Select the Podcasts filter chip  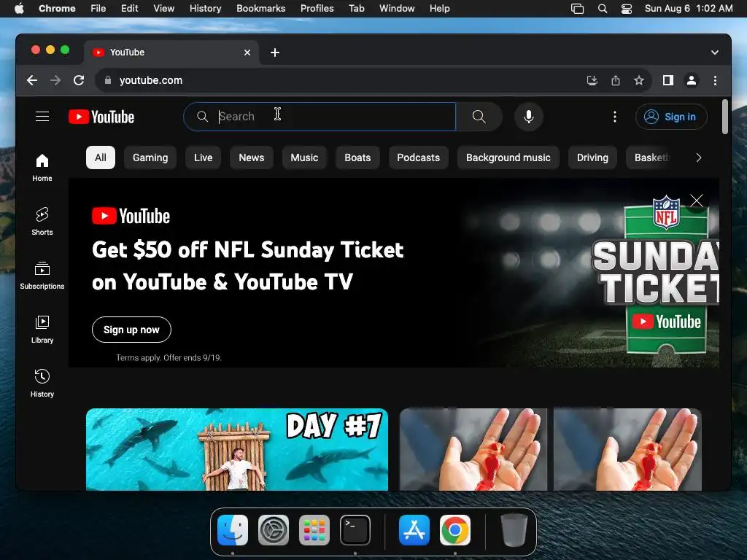pos(418,157)
